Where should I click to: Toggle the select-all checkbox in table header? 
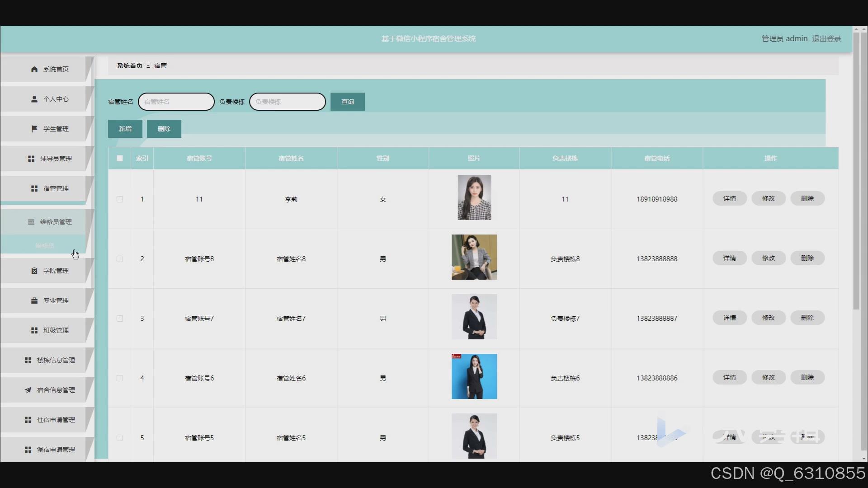120,158
